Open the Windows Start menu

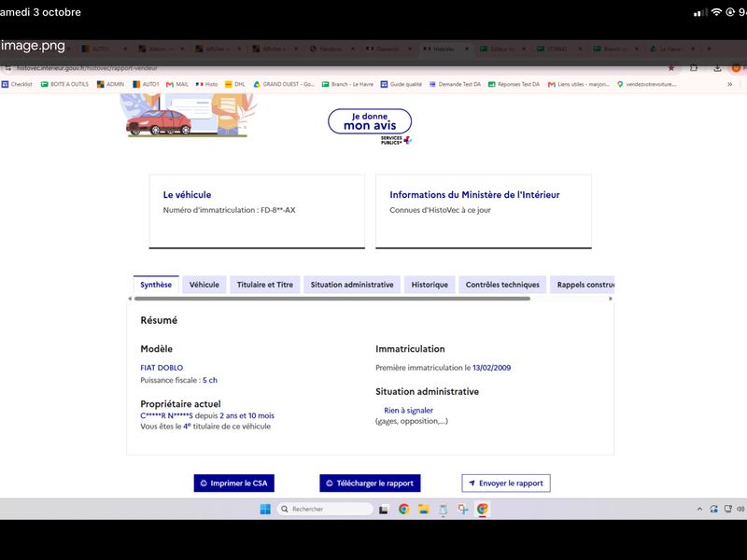point(265,509)
